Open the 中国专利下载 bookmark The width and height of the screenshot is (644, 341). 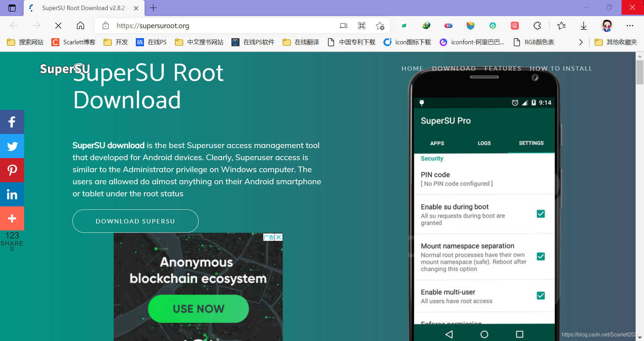pyautogui.click(x=352, y=42)
